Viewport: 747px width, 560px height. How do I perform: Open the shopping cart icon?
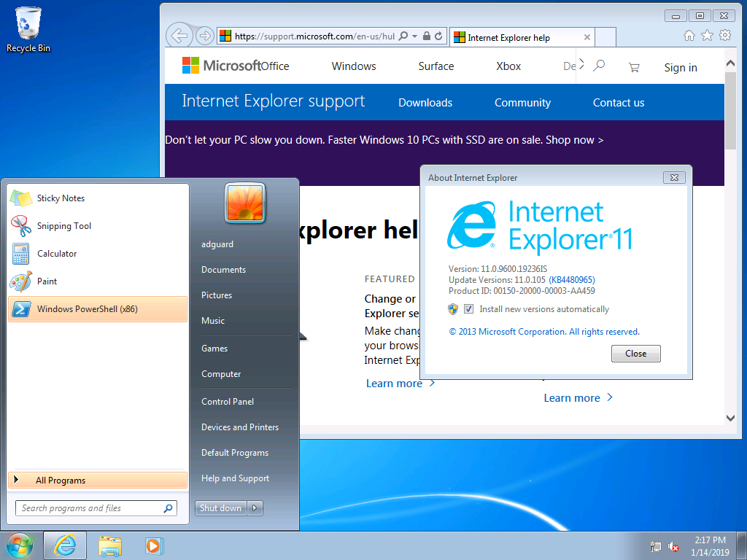pyautogui.click(x=634, y=67)
